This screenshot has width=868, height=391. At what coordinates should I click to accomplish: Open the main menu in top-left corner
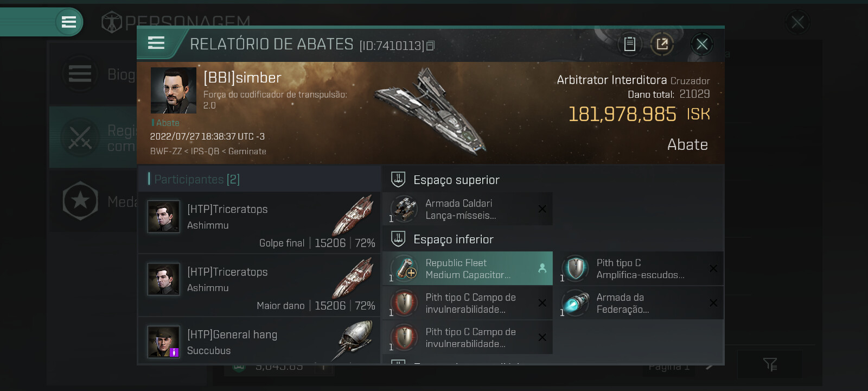point(69,22)
